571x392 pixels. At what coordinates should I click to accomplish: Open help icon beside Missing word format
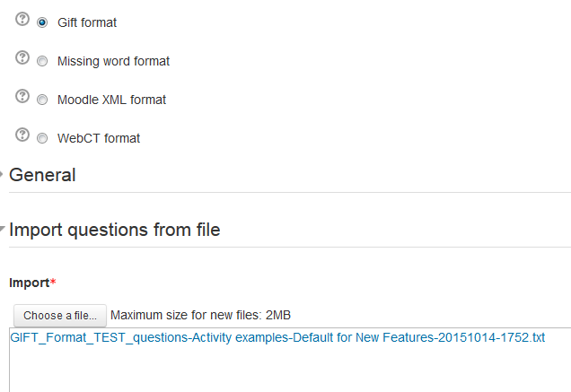tap(22, 57)
